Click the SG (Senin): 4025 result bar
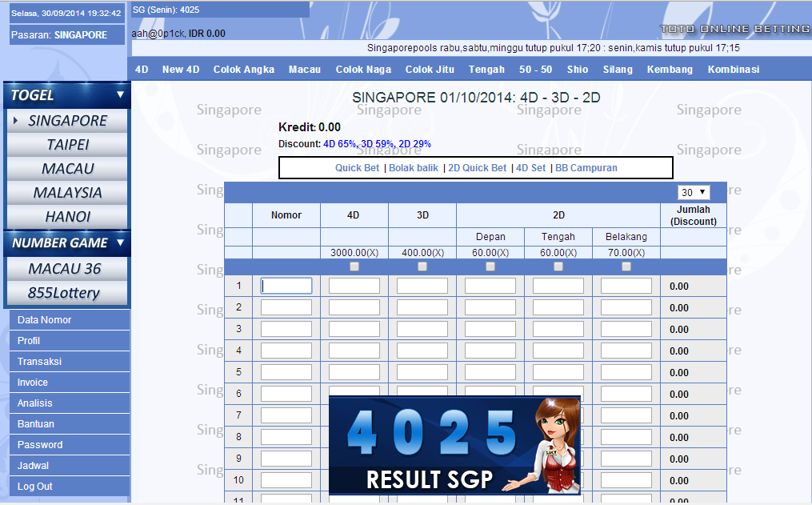This screenshot has width=812, height=505. (220, 10)
